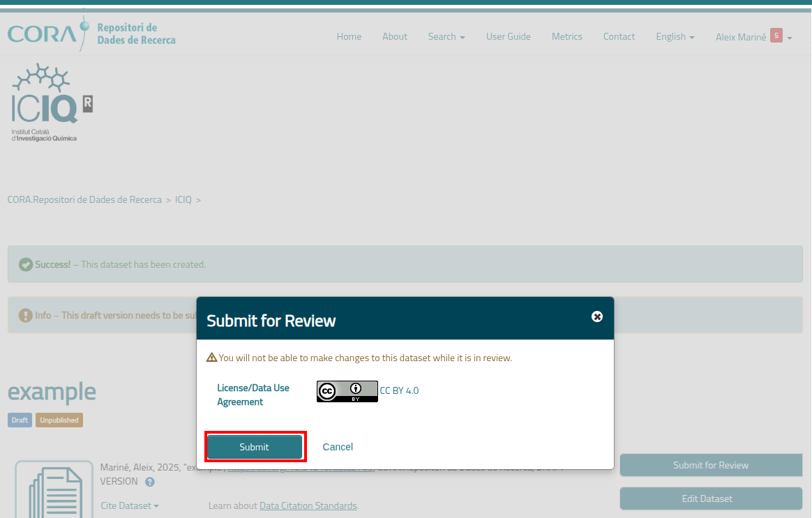Navigate to the Metrics page
The height and width of the screenshot is (518, 812).
[566, 37]
